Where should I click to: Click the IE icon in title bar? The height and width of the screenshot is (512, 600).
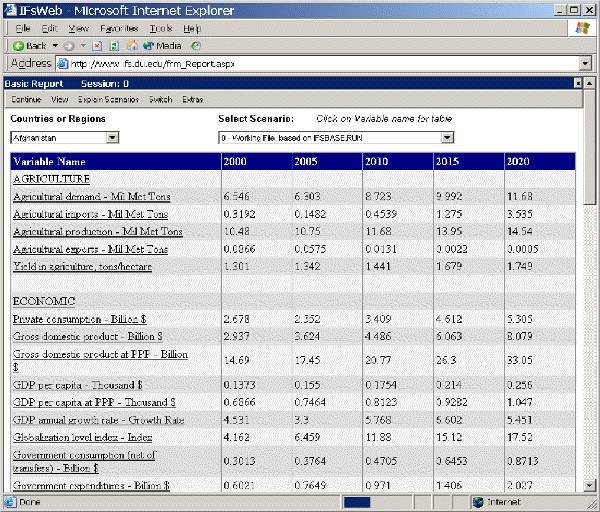(10, 10)
